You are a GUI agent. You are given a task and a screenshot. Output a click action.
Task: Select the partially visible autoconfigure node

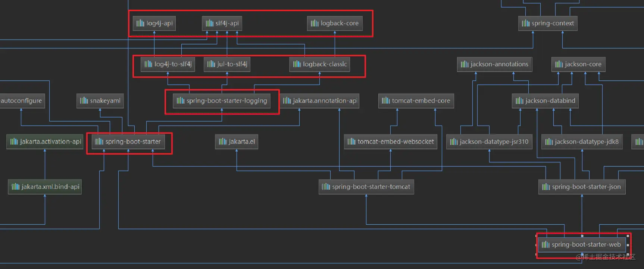[x=22, y=101]
